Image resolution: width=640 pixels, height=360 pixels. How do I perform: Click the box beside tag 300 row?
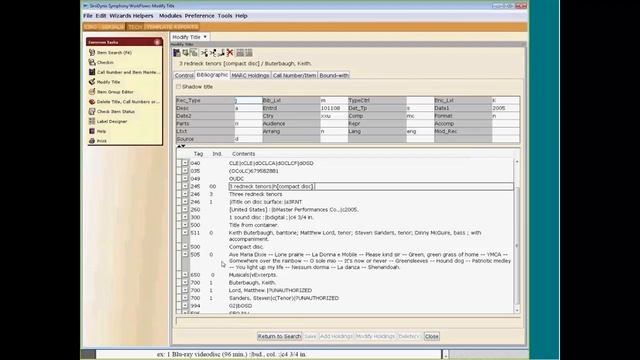point(185,217)
